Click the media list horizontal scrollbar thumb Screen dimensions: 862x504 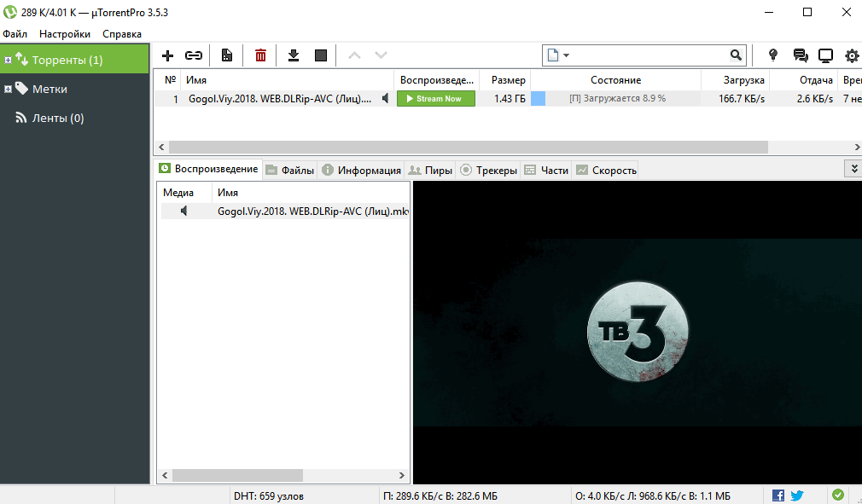(237, 475)
